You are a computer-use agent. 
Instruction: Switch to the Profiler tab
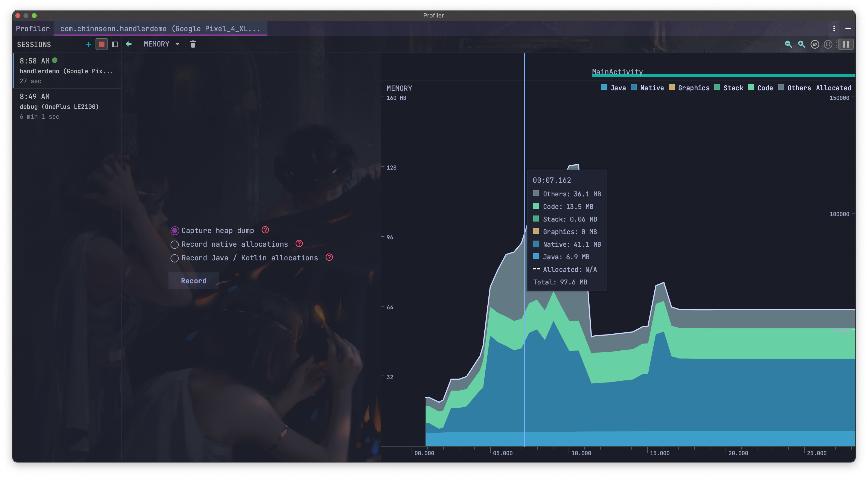(x=33, y=29)
